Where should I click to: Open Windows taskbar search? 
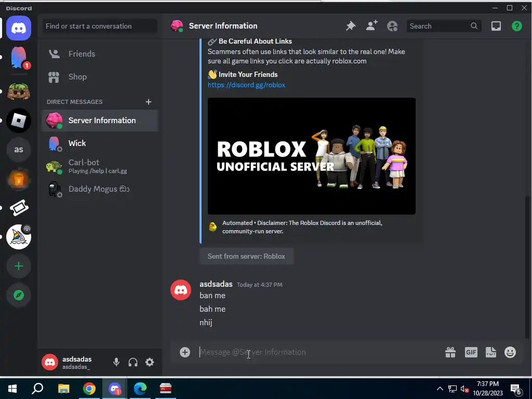coord(37,389)
